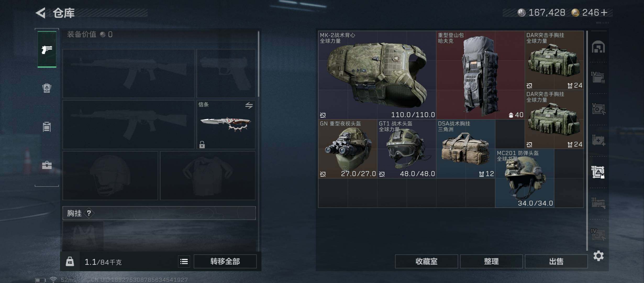The width and height of the screenshot is (644, 283).
Task: Click the 转移全部 button
Action: pyautogui.click(x=225, y=261)
